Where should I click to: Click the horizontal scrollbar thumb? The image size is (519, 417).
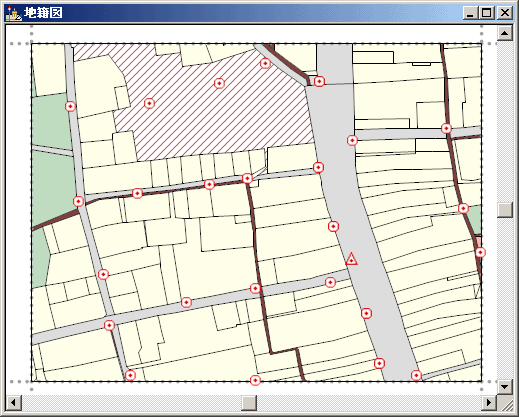pos(249,403)
